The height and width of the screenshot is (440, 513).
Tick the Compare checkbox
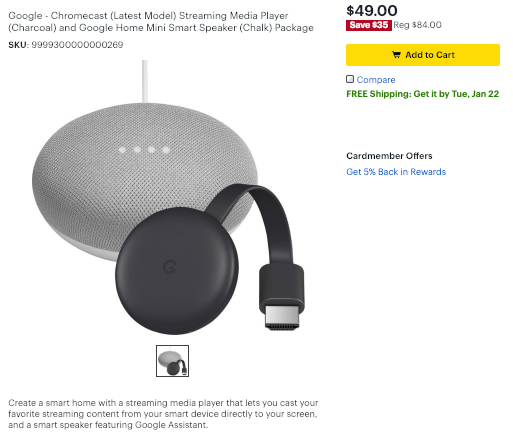[x=350, y=79]
